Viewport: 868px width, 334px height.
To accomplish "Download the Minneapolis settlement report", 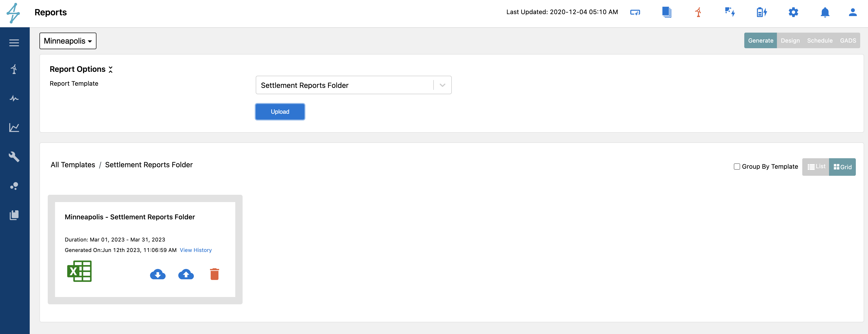I will 158,274.
